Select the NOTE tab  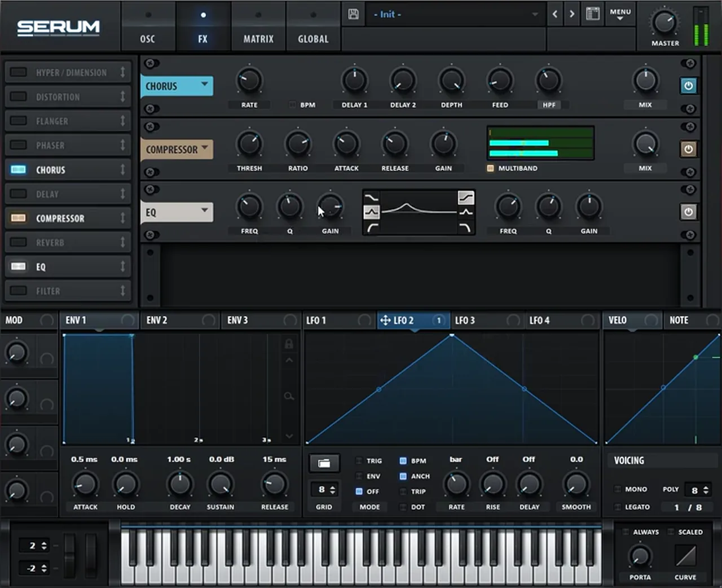point(692,320)
